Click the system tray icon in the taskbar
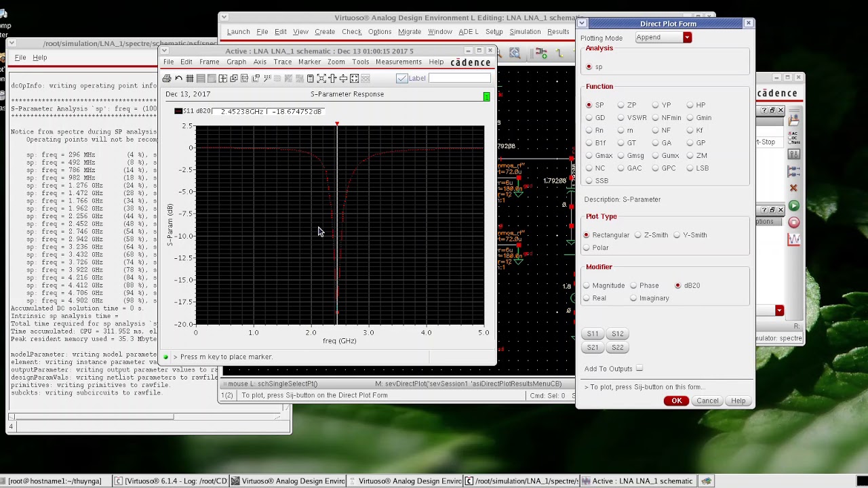 tap(707, 481)
